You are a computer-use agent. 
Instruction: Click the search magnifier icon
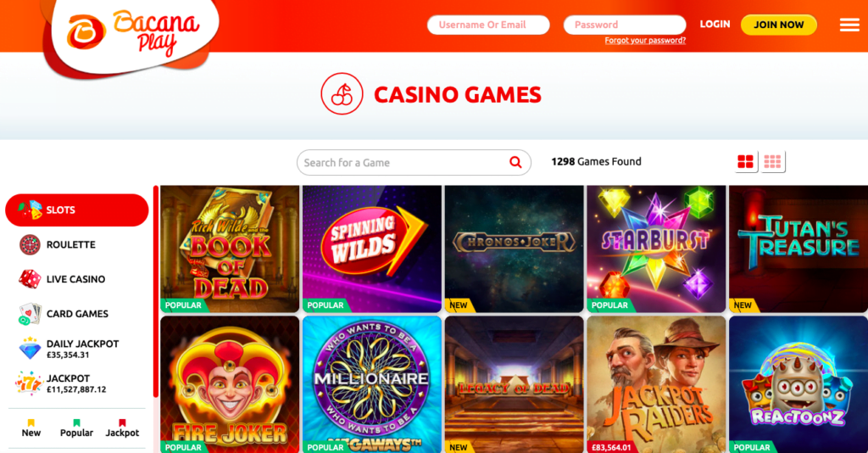515,162
